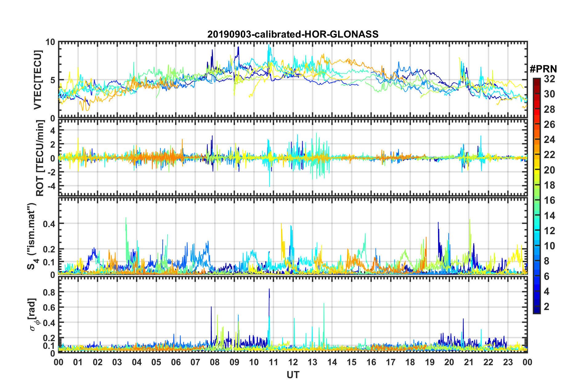Select the ROT [TECU/min] y-axis label

(x=40, y=158)
